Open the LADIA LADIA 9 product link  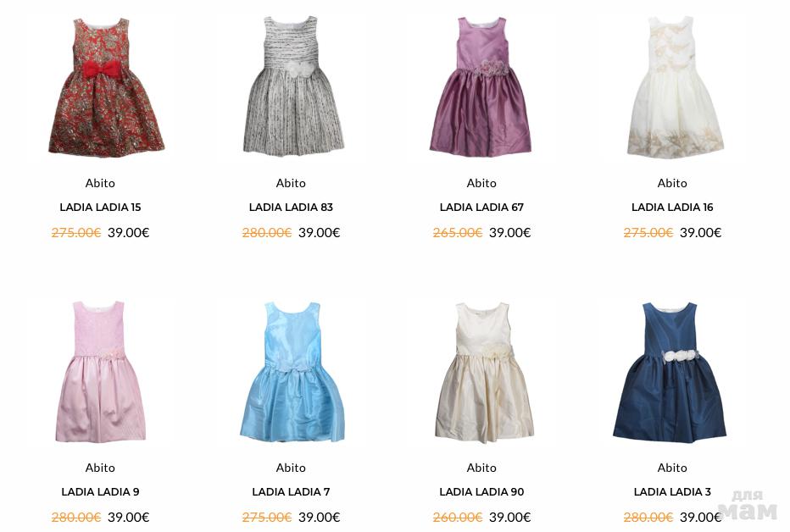[100, 491]
